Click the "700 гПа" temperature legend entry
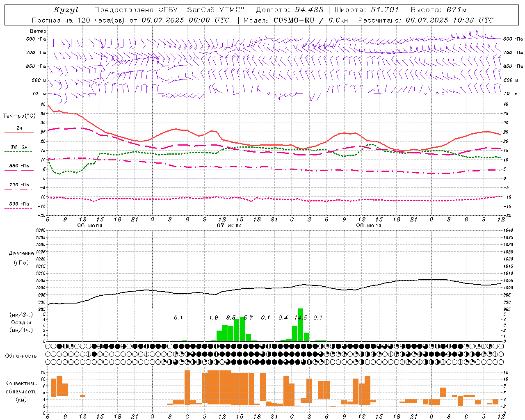Image resolution: width=525 pixels, height=420 pixels. click(x=19, y=185)
